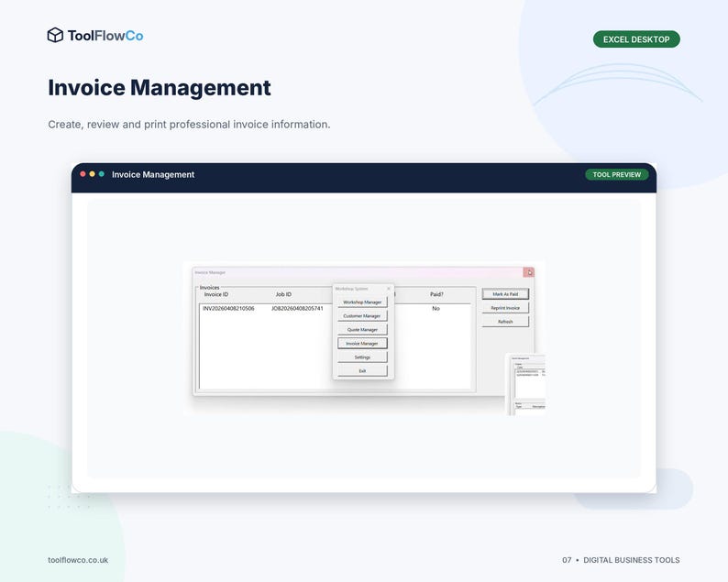
Task: Click the EXCEL DESKTOP badge
Action: [636, 39]
